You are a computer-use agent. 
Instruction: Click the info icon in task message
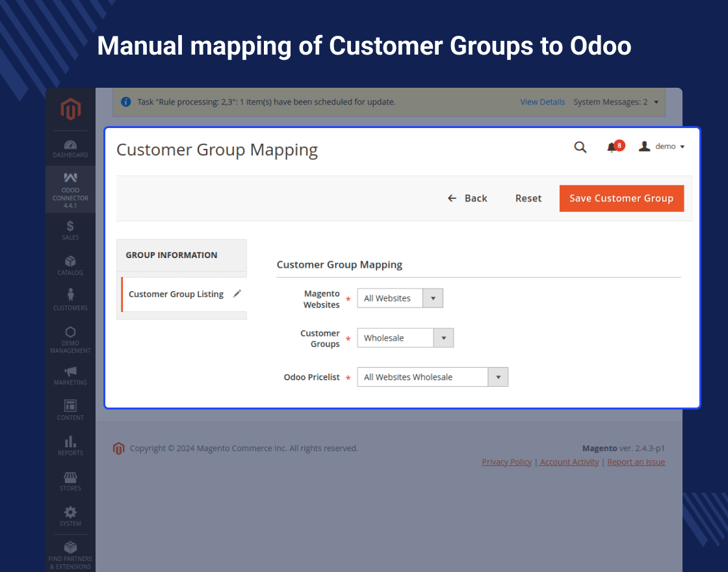126,101
